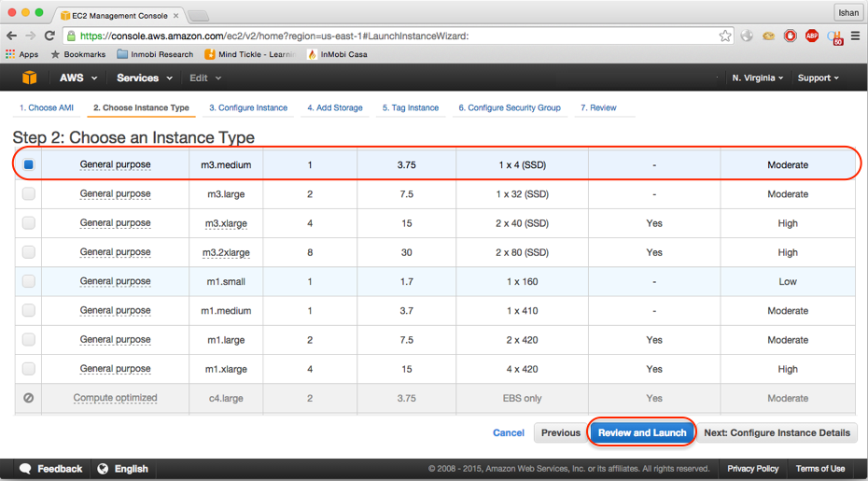
Task: Select the m3.2xlarge instance checkbox
Action: [x=28, y=252]
